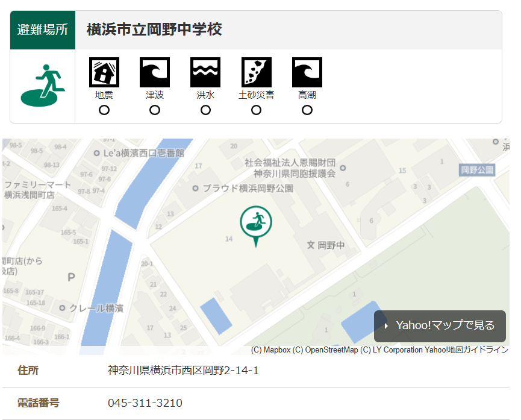Image resolution: width=521 pixels, height=420 pixels.
Task: Open the Yahoo!地図ガイドライン link
Action: point(467,350)
